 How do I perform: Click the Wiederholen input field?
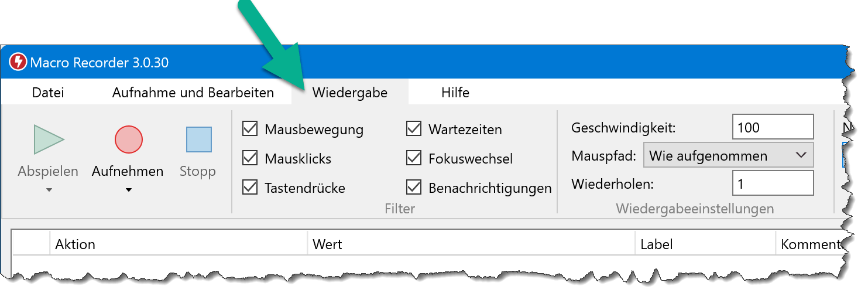772,183
